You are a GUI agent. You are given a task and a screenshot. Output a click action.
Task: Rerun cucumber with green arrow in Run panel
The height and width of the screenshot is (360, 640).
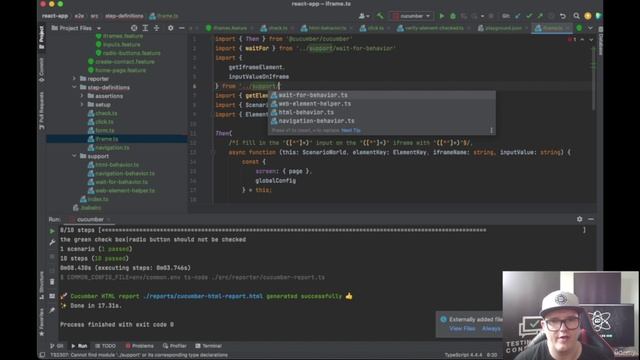click(52, 231)
